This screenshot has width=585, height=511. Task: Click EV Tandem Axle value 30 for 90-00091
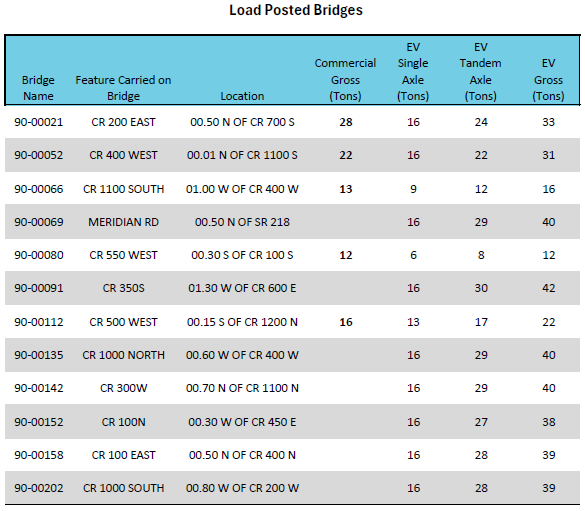(x=481, y=288)
